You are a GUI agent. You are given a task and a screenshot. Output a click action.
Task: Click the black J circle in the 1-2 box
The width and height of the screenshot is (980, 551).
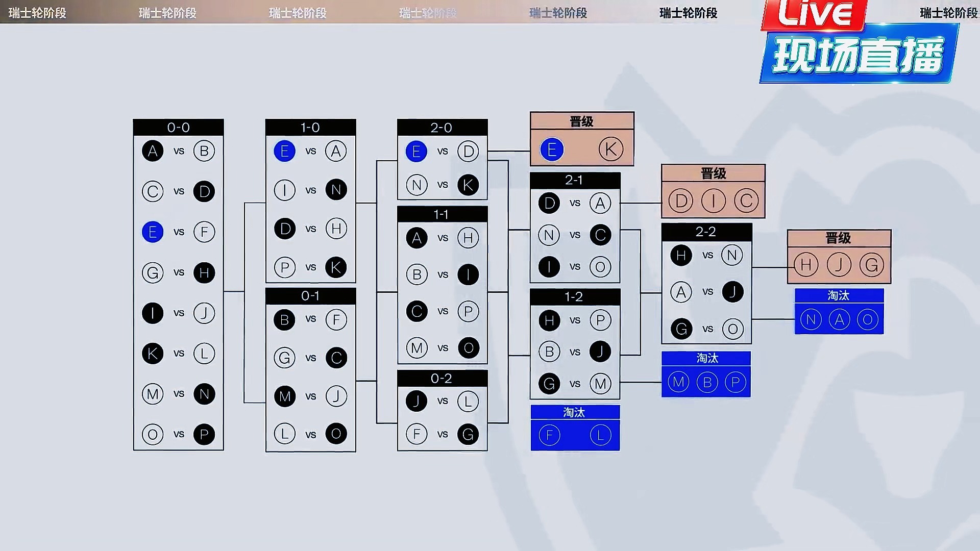[x=600, y=352]
